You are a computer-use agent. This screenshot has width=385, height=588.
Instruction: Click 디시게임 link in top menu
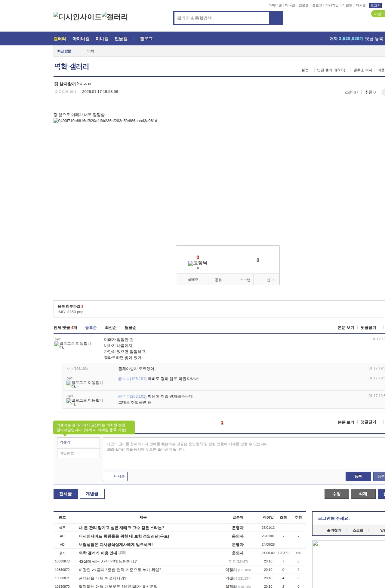pos(332,5)
